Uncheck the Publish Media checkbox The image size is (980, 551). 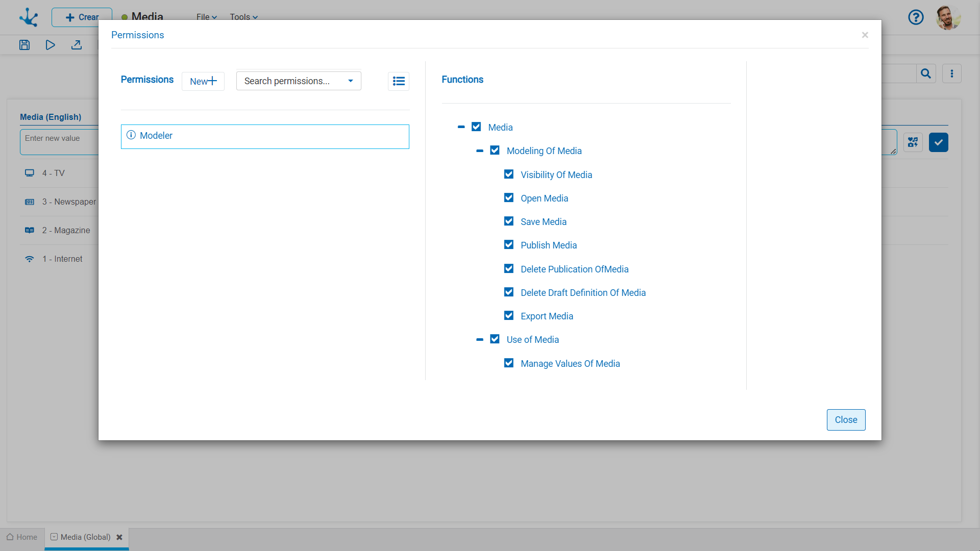[509, 245]
